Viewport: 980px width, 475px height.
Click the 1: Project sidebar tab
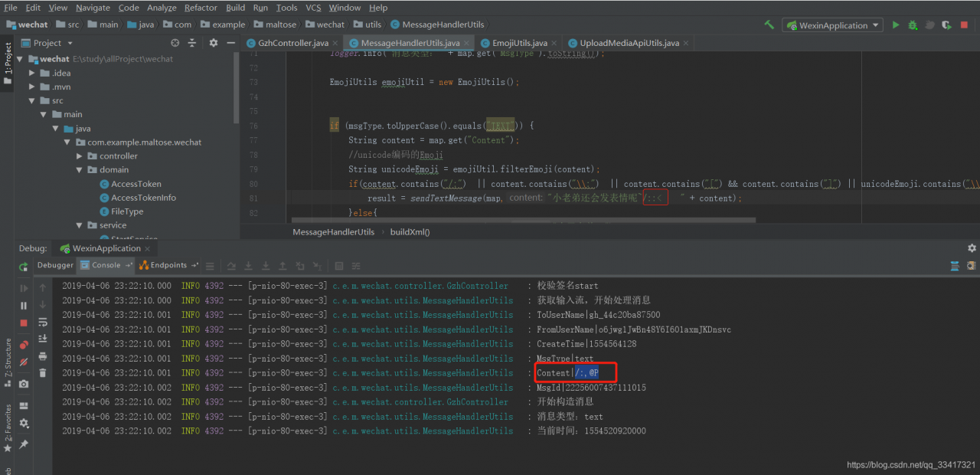8,63
